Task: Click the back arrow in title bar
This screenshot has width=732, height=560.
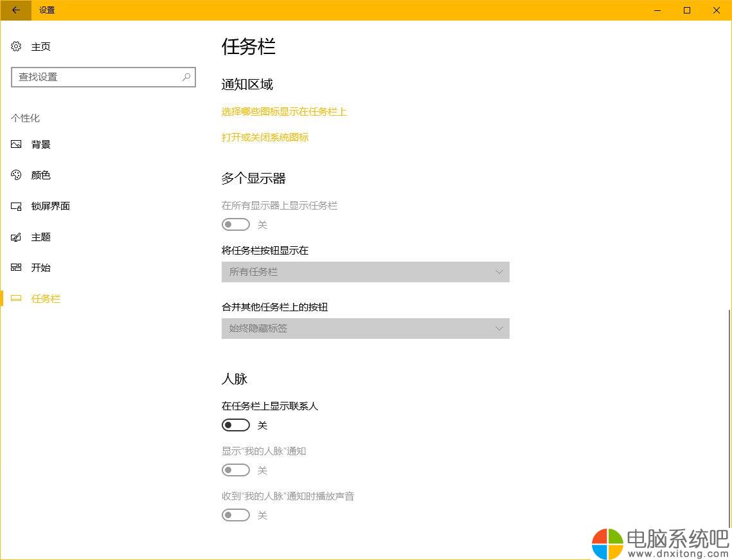Action: 16,10
